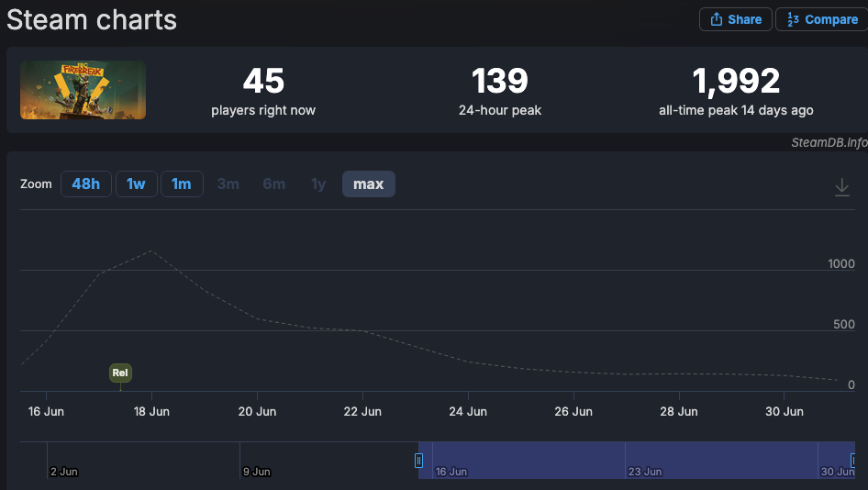Click the Zoom label

click(x=36, y=184)
